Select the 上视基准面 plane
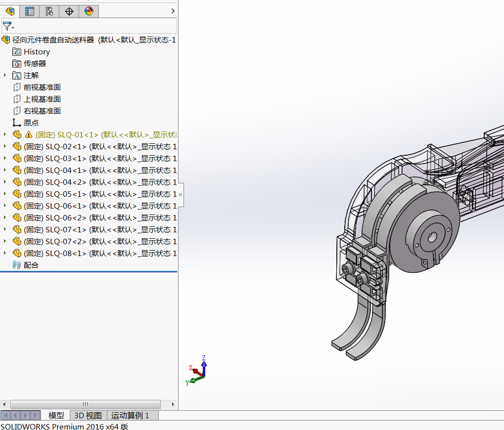This screenshot has height=430, width=504. pyautogui.click(x=37, y=99)
